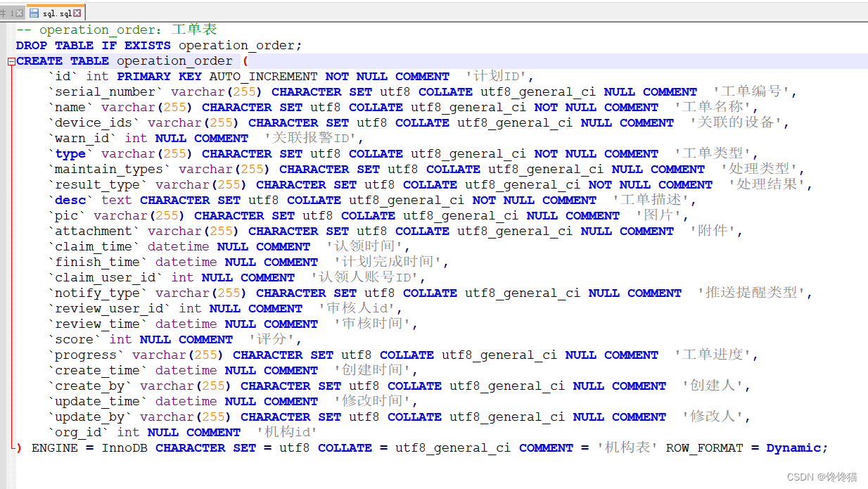
Task: Click the `score` column name
Action: [x=74, y=339]
